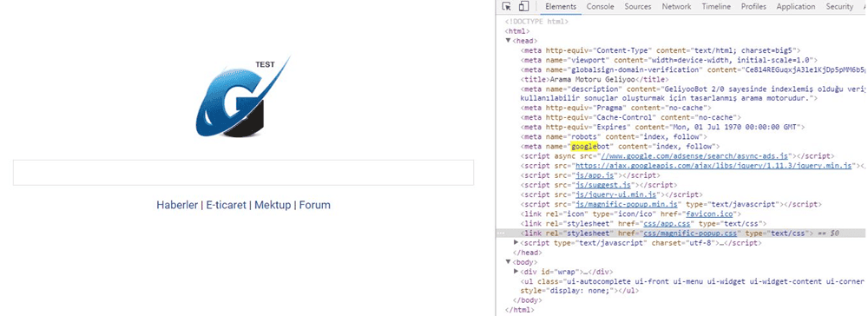Open the Timeline tab
The image size is (868, 316).
[716, 7]
